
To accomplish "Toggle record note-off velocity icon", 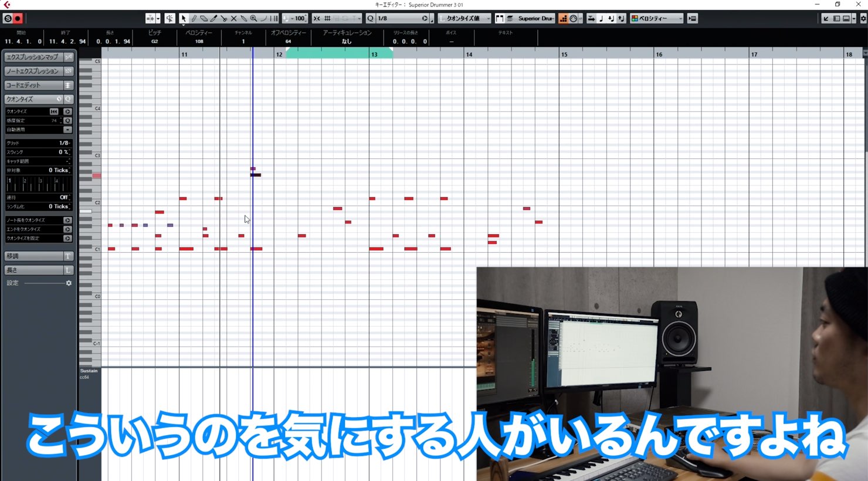I will pos(621,19).
